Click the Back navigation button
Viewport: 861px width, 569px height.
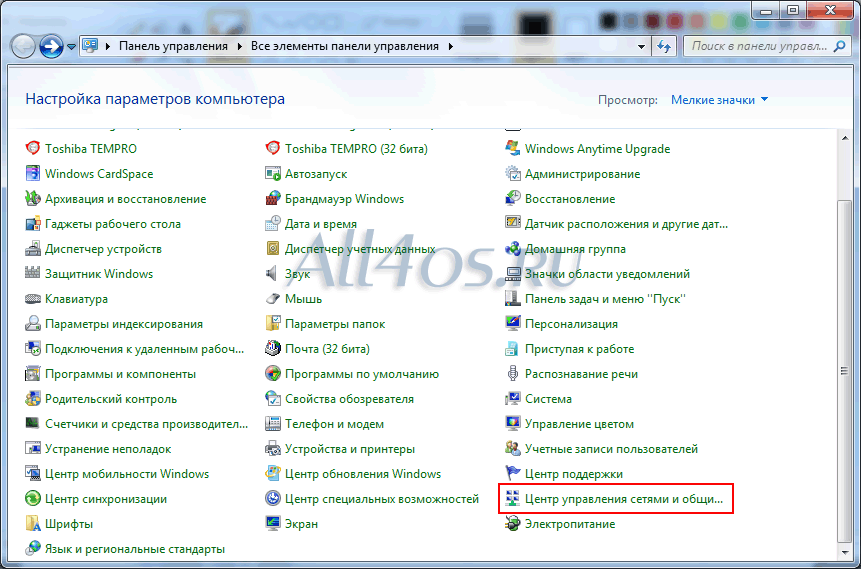click(23, 47)
